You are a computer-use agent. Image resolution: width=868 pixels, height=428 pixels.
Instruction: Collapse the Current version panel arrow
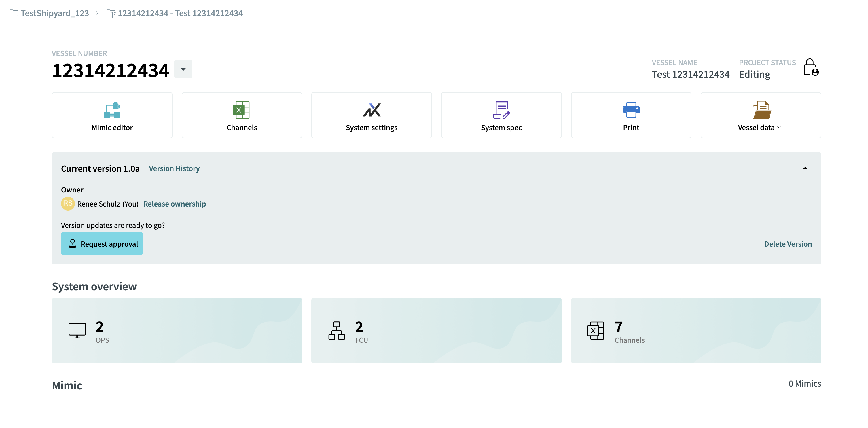805,168
